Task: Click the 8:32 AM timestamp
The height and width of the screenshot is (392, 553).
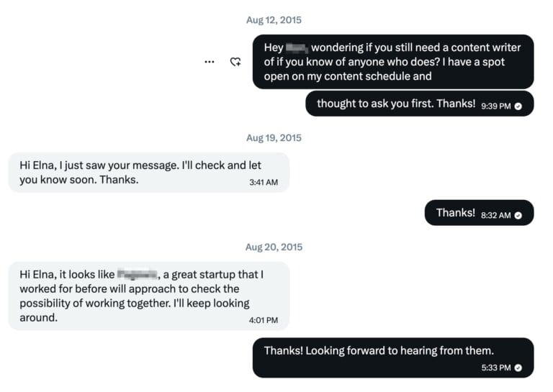Action: point(495,215)
